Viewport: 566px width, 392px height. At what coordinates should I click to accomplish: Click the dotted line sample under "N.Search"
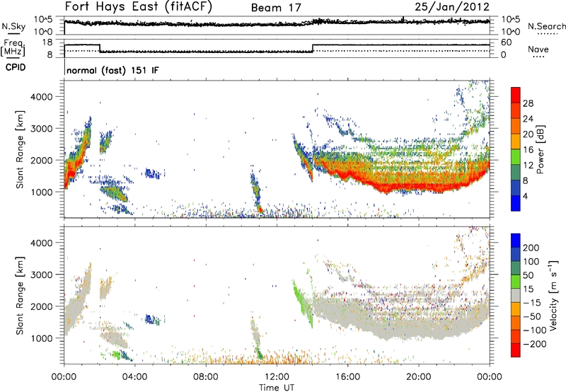[548, 34]
